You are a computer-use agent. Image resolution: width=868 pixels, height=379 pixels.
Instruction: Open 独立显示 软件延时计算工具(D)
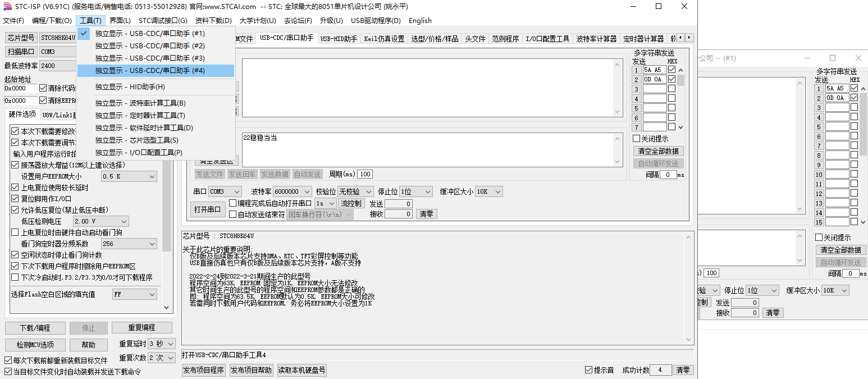(156, 128)
